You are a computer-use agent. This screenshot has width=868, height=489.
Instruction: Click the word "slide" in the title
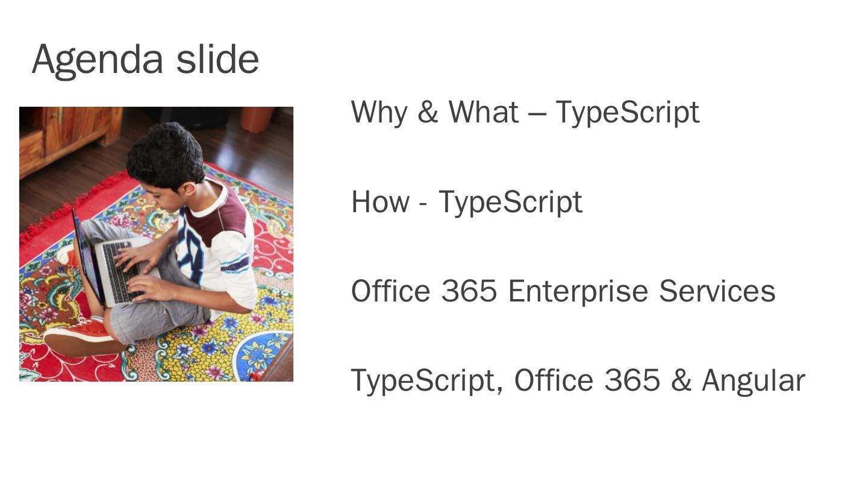(217, 60)
